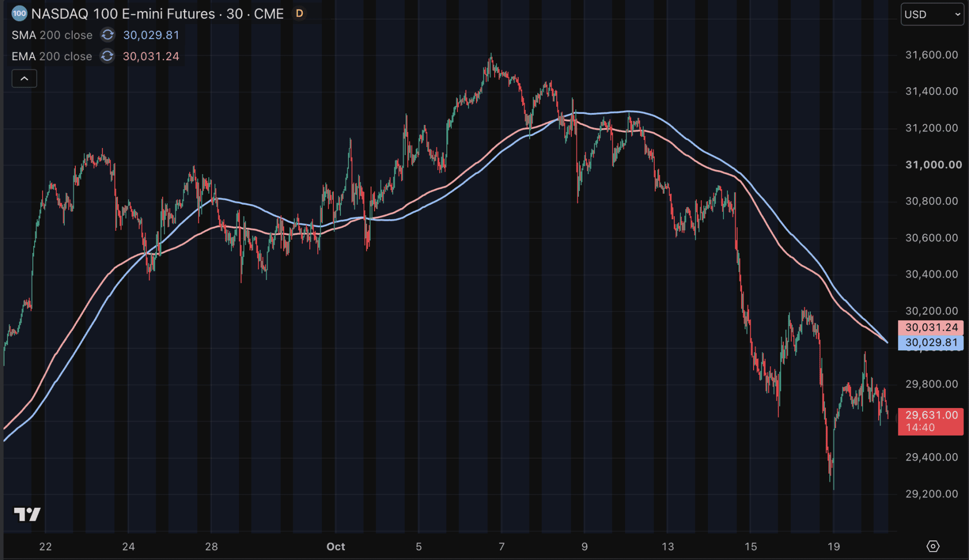This screenshot has height=560, width=969.
Task: Click the Oct label on time axis
Action: (336, 546)
